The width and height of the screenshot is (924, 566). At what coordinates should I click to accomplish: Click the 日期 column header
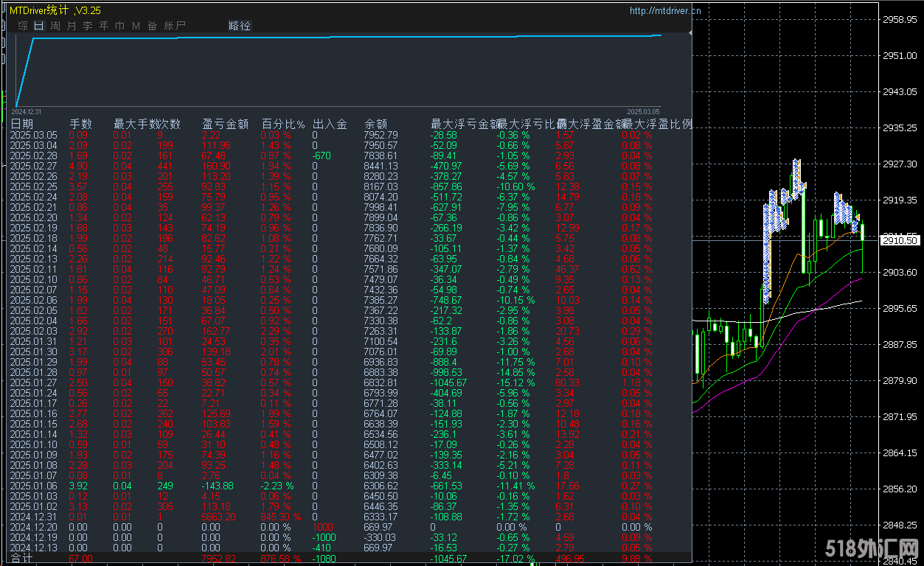(22, 124)
